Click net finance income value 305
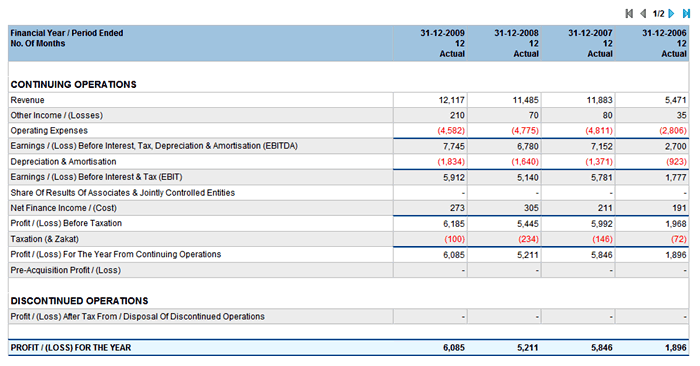The width and height of the screenshot is (700, 366). (531, 208)
